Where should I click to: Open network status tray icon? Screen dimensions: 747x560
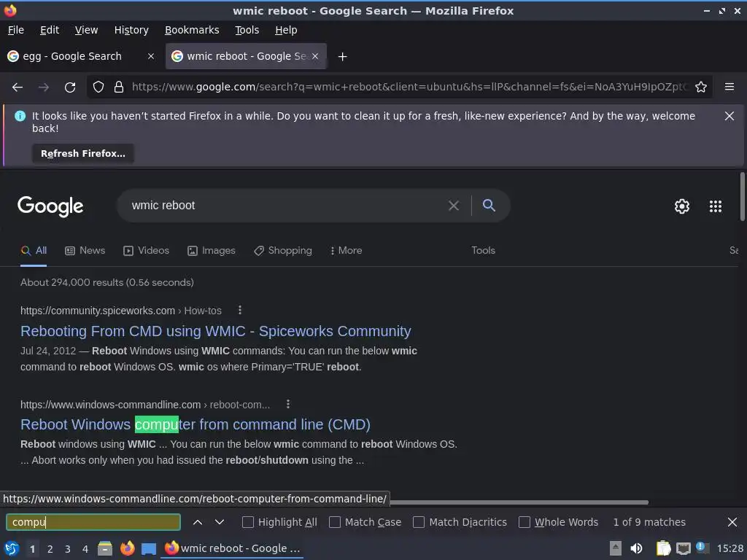(x=683, y=548)
